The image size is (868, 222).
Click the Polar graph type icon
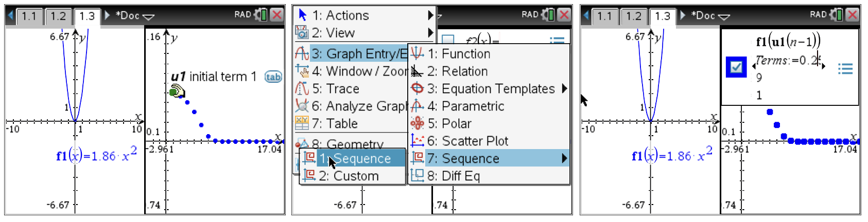point(417,123)
